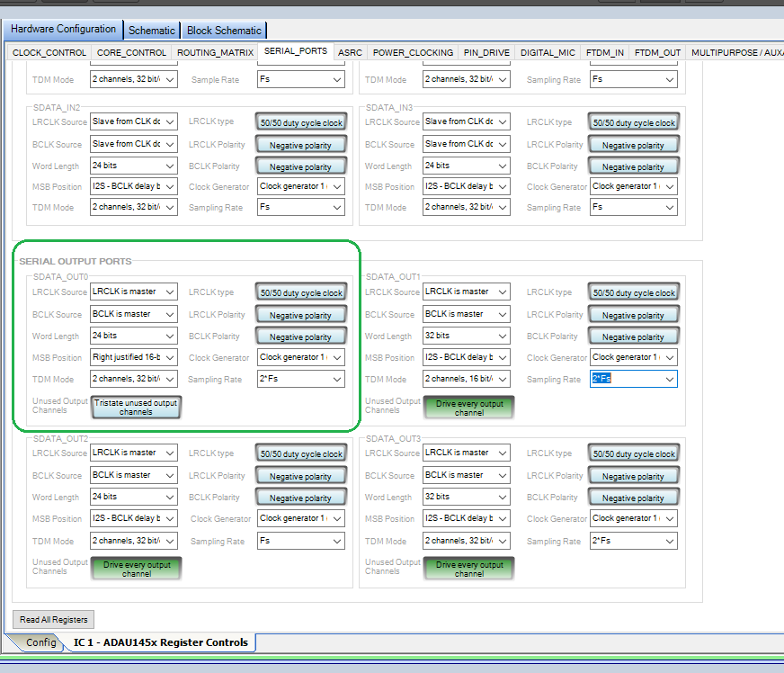Viewport: 784px width, 673px height.
Task: Open SDATA_OUT1 TDM Mode dropdown
Action: point(466,379)
